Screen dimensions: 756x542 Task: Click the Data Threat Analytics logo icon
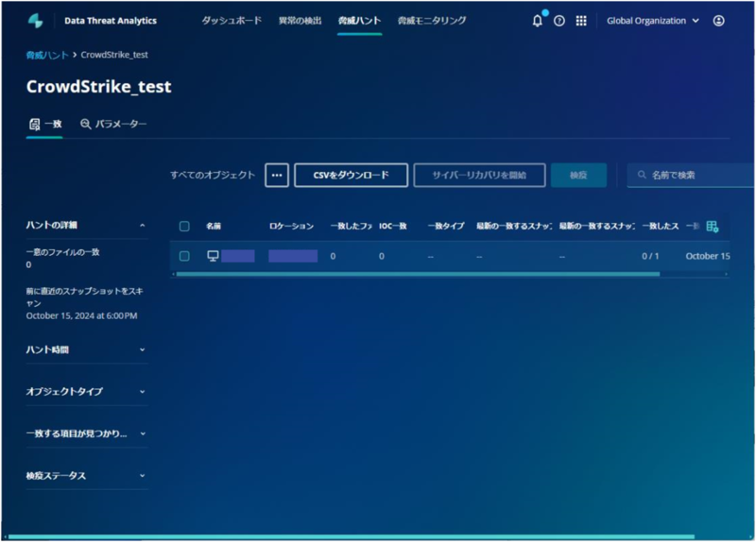click(x=36, y=21)
